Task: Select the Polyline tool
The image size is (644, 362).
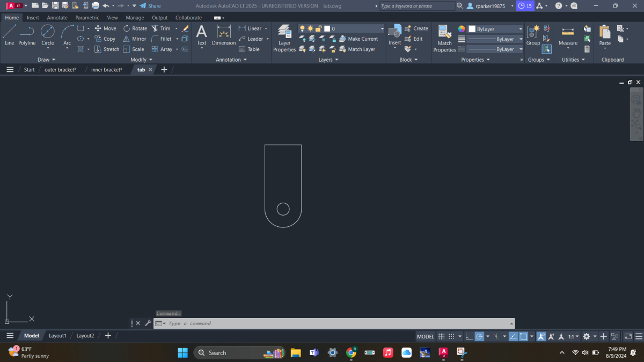Action: point(27,35)
